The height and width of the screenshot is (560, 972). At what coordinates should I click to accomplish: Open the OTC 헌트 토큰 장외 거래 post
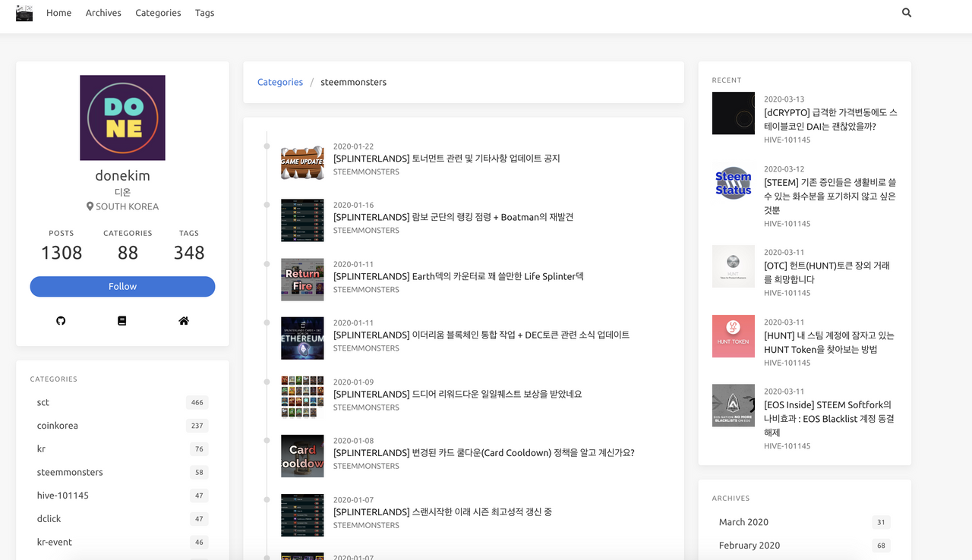pos(827,272)
